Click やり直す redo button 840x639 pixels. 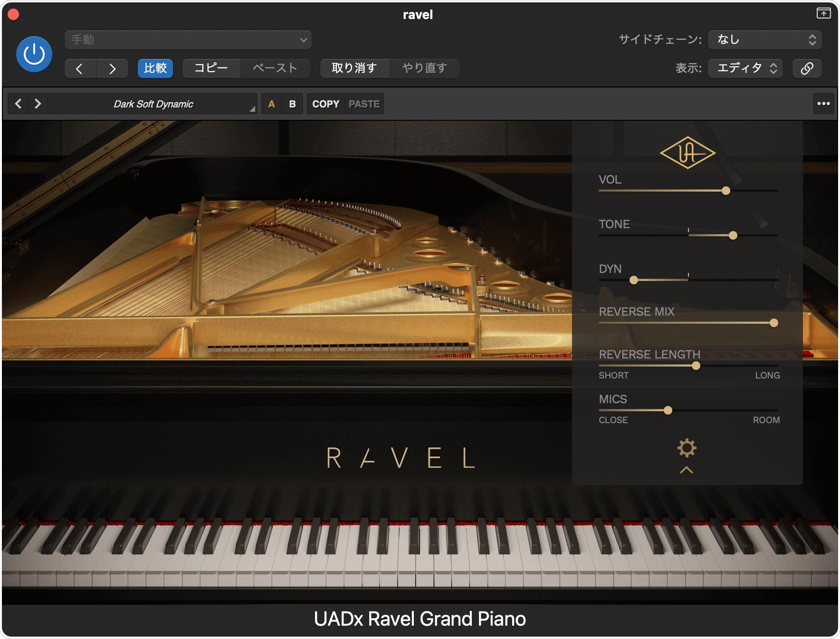(x=424, y=68)
